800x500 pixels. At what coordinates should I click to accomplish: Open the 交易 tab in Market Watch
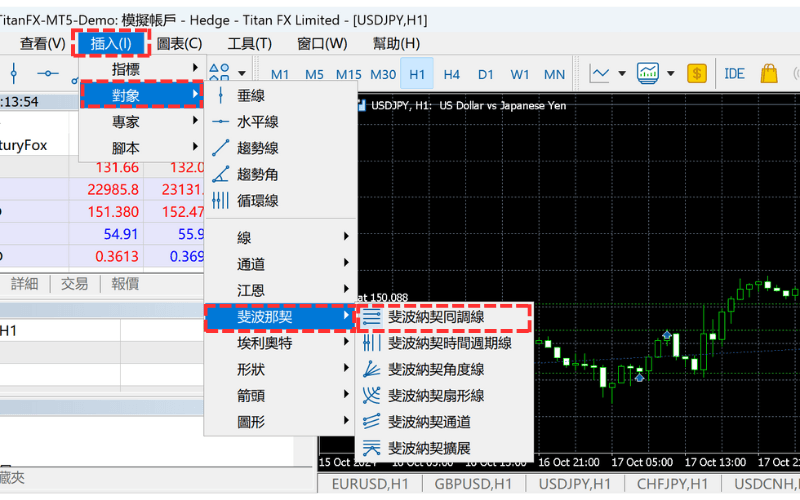tap(74, 283)
